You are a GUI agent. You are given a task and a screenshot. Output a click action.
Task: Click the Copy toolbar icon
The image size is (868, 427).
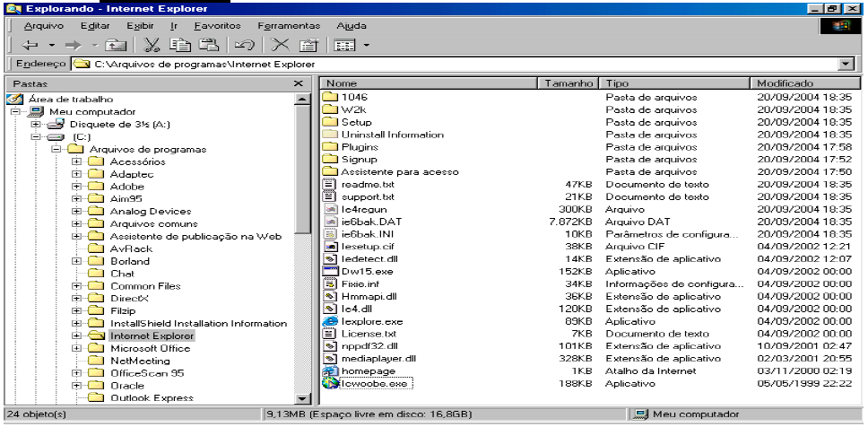pyautogui.click(x=180, y=46)
